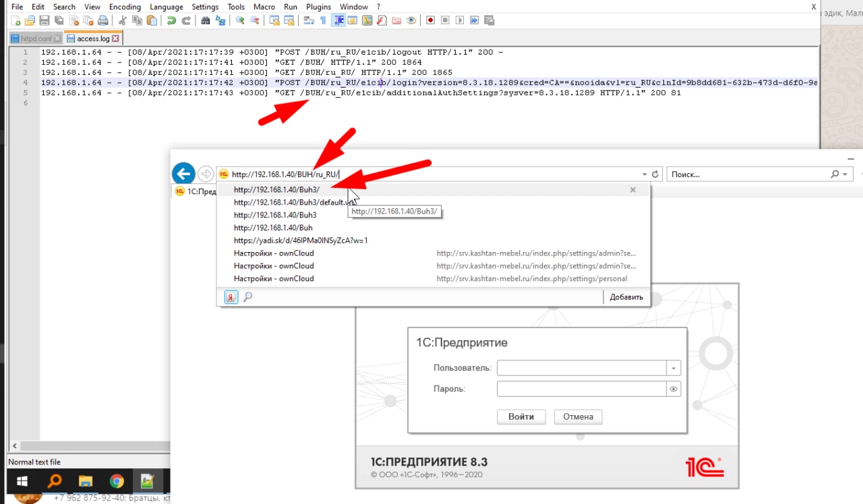863x504 pixels.
Task: Open Chrome from the taskbar
Action: 117,481
